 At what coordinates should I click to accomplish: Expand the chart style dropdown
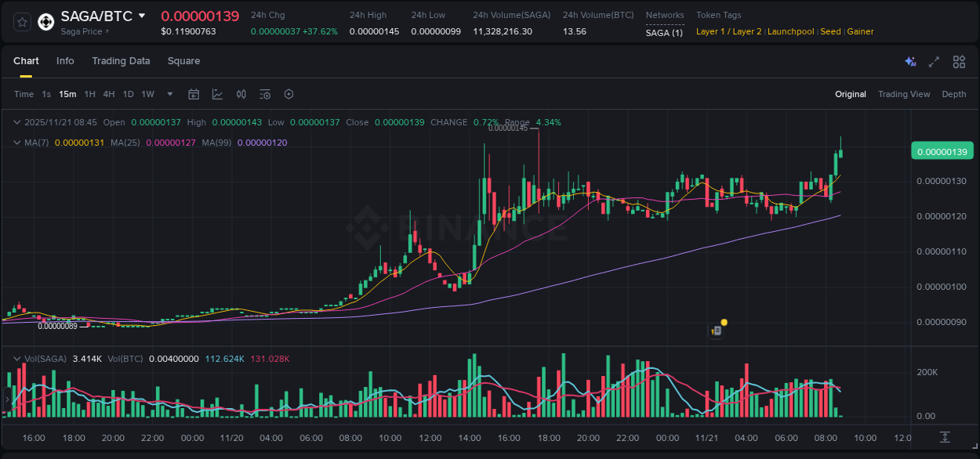pyautogui.click(x=218, y=94)
